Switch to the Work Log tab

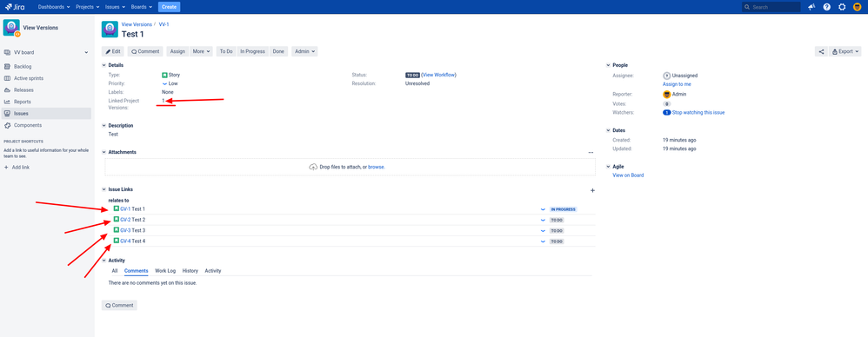click(x=165, y=271)
